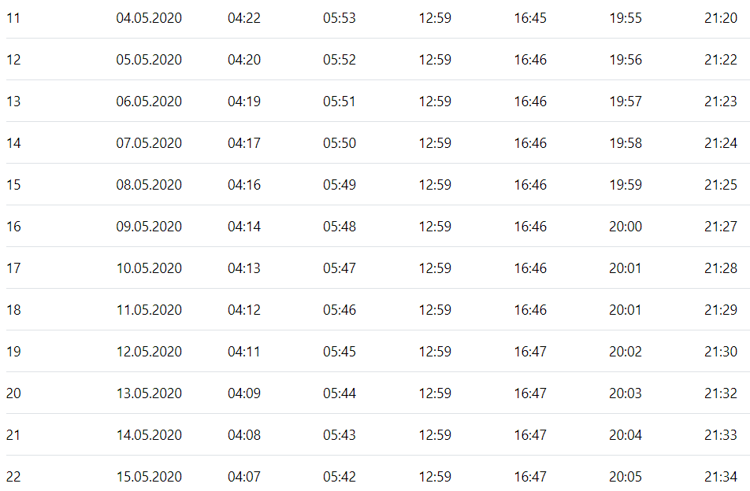Select the 05:52 time for 05.05.2020

pyautogui.click(x=339, y=60)
